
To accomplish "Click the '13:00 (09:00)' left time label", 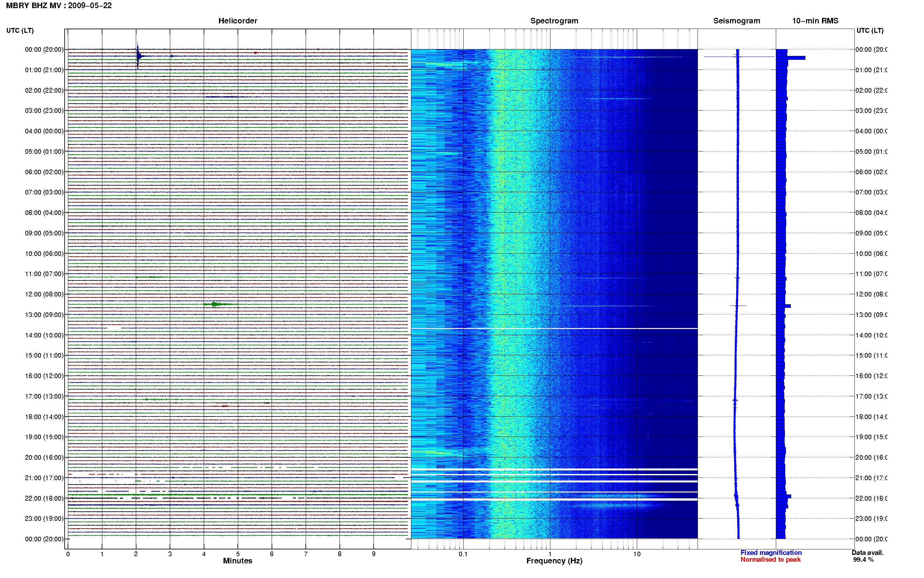I will [44, 315].
